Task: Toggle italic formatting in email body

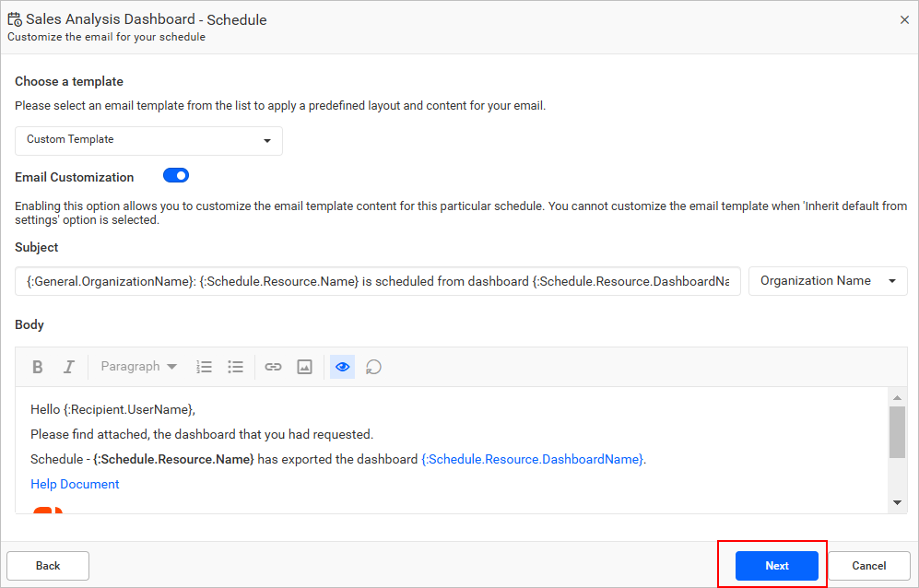Action: point(68,366)
